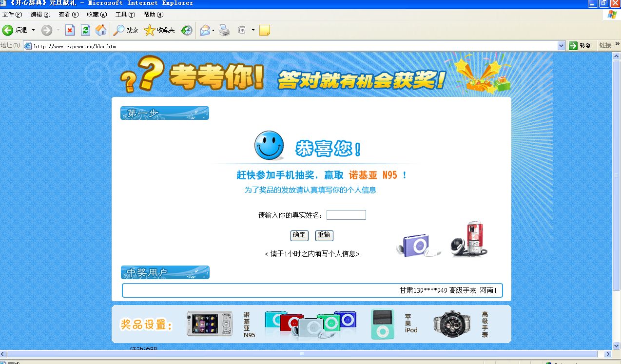Refresh the page using the toolbar icon
Viewport: 621px width, 364px height.
(85, 30)
